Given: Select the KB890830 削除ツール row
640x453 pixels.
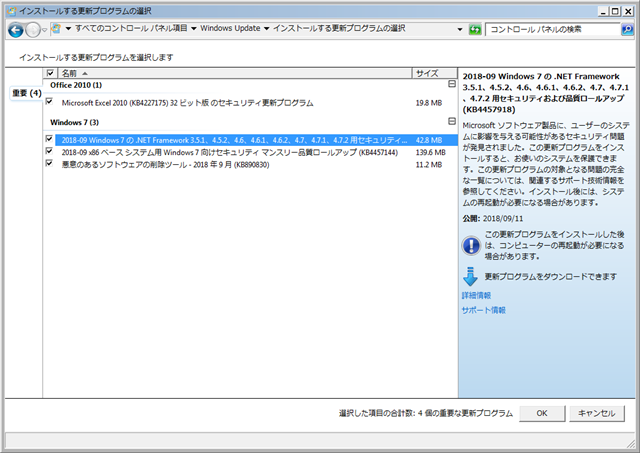Looking at the screenshot, I should (256, 164).
